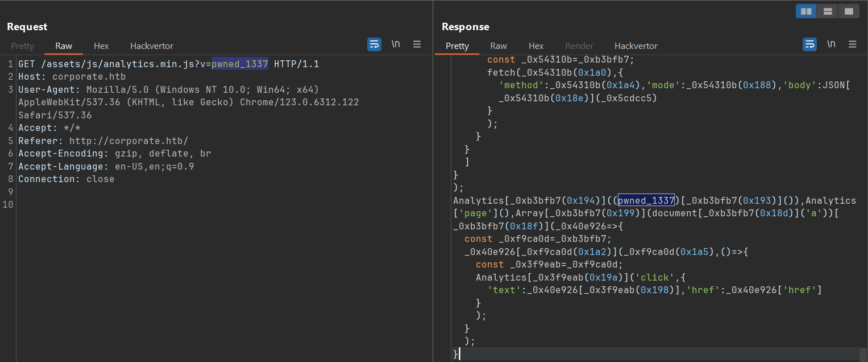
Task: Click the Accept-Encoding header line
Action: click(114, 154)
